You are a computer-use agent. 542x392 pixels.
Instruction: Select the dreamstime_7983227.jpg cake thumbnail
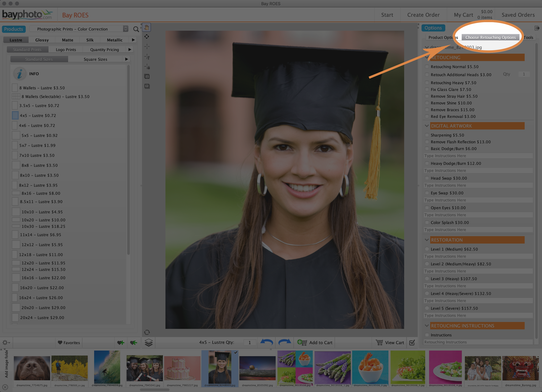click(x=182, y=368)
